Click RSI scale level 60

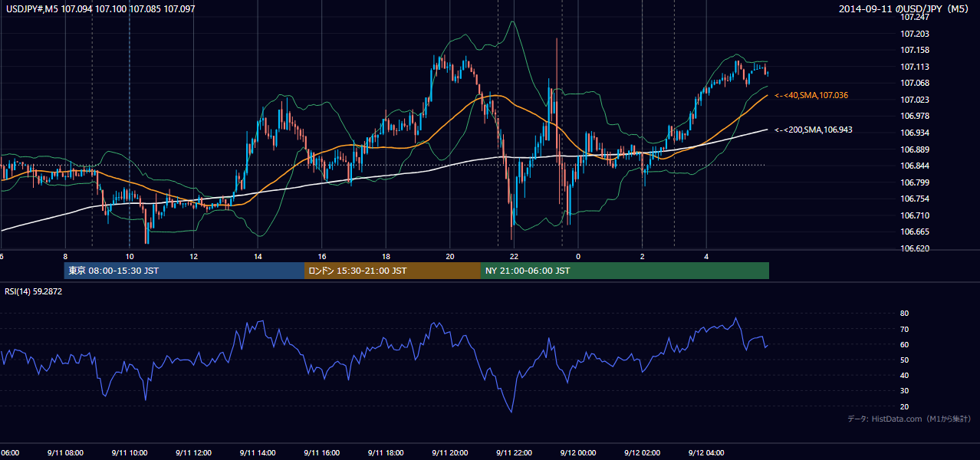[904, 344]
